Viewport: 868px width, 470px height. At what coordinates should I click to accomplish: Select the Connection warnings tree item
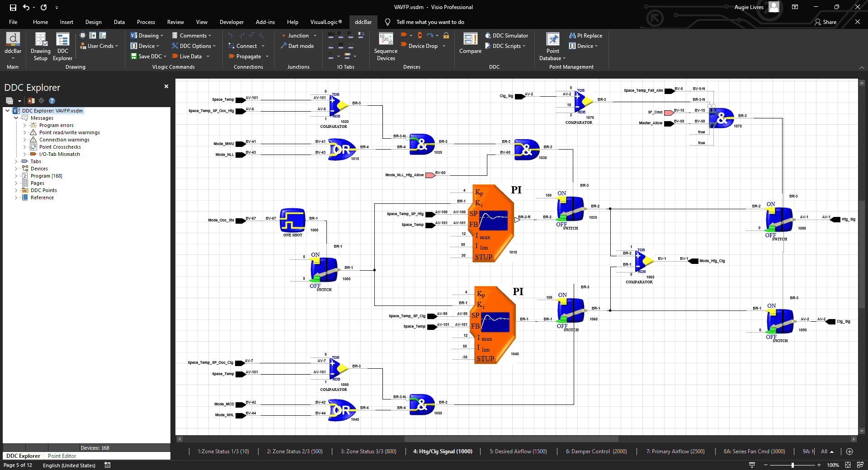[x=64, y=140]
